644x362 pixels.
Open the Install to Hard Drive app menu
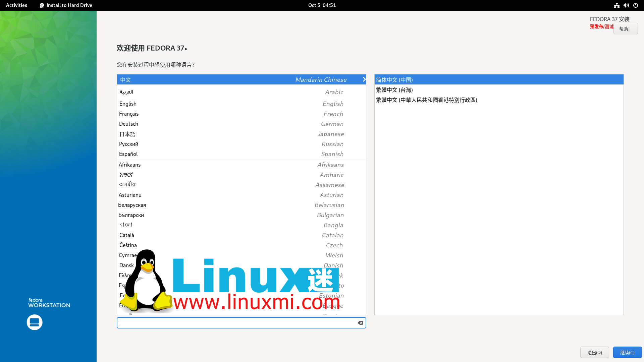click(66, 5)
